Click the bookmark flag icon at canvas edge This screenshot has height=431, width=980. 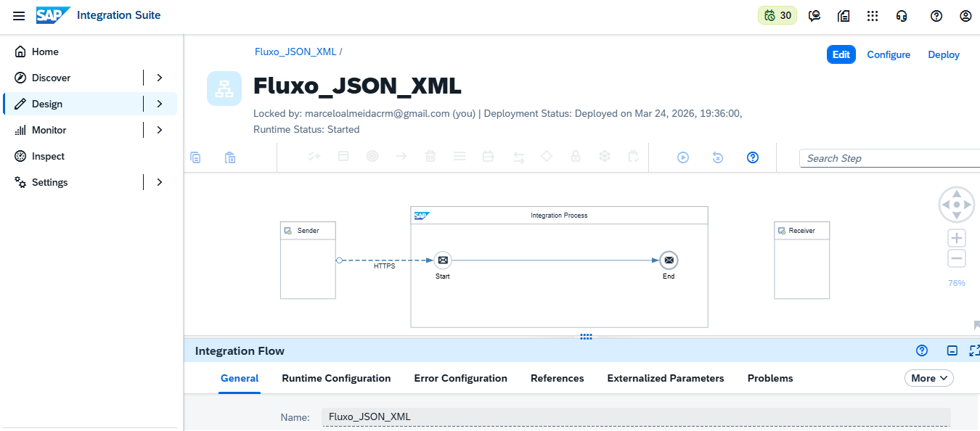click(x=976, y=325)
